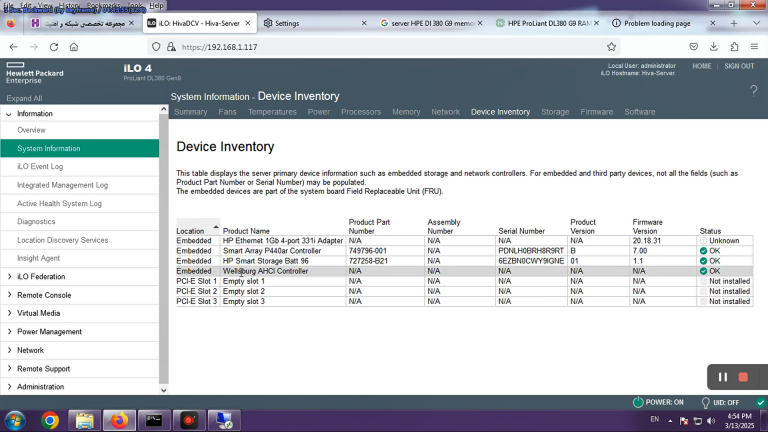This screenshot has width=768, height=432.
Task: Click the connection padlock icon
Action: [x=171, y=47]
